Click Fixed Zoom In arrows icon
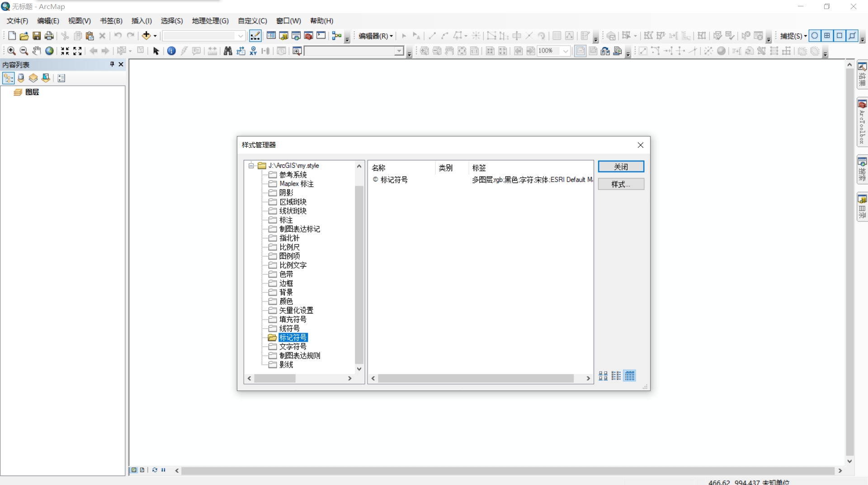 tap(65, 51)
